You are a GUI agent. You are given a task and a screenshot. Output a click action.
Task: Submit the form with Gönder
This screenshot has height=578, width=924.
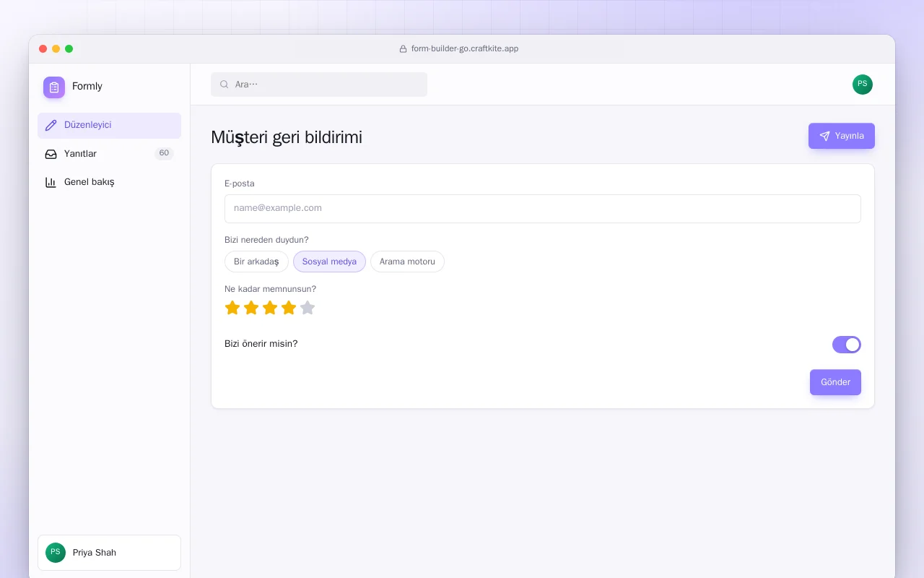[835, 382]
